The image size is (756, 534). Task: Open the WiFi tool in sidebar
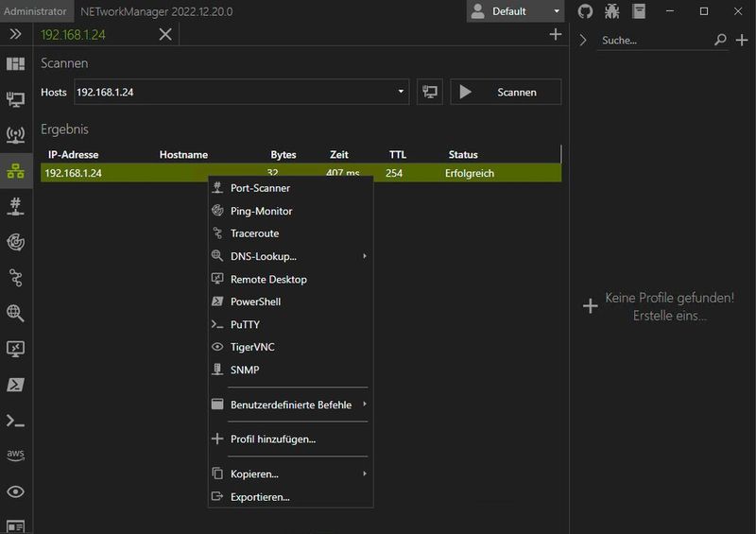[15, 134]
